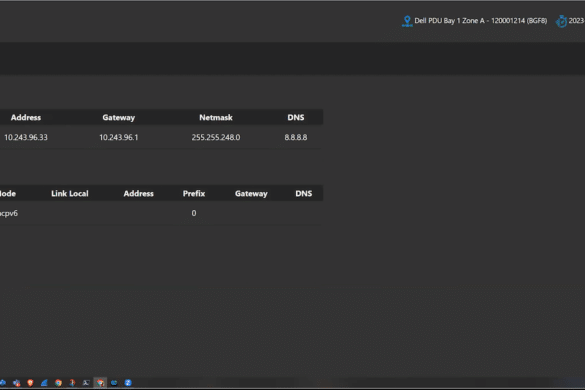
Task: Select IPv4 address 10.243.96.33
Action: pos(26,137)
